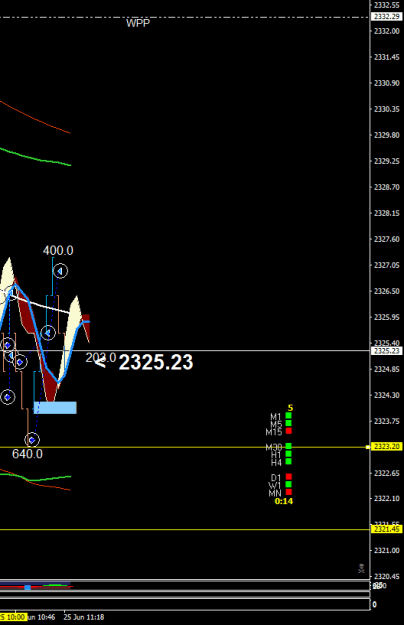
Task: Click the D1 red timeframe indicator square
Action: [288, 477]
